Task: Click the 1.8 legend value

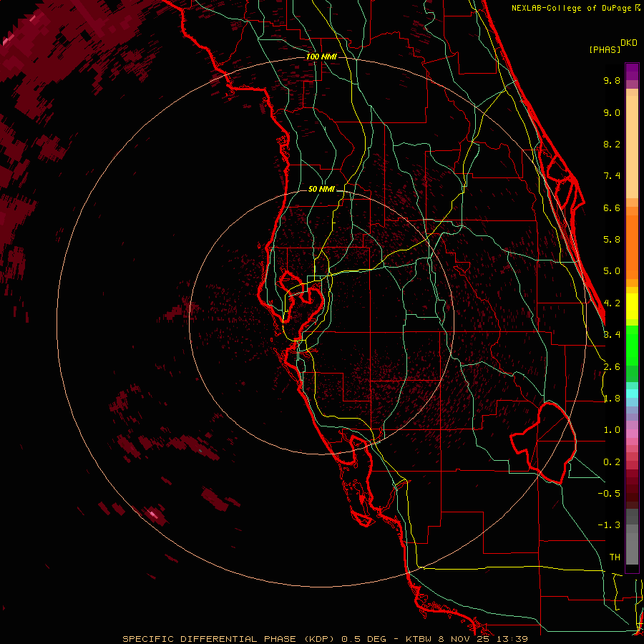Action: click(x=612, y=399)
